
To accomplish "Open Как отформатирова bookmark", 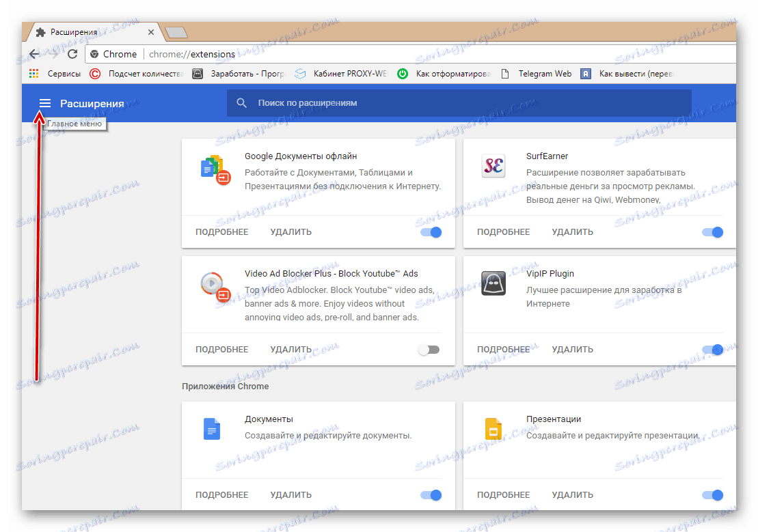I will 444,74.
